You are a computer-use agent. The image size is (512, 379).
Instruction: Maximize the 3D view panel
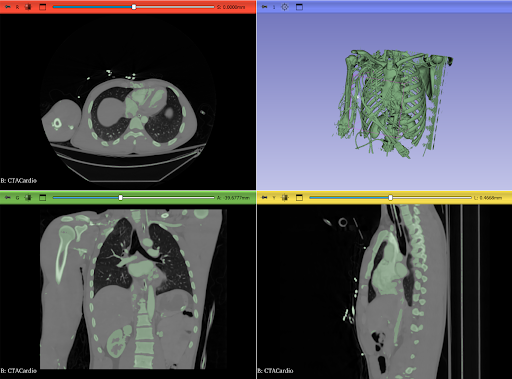[x=299, y=7]
